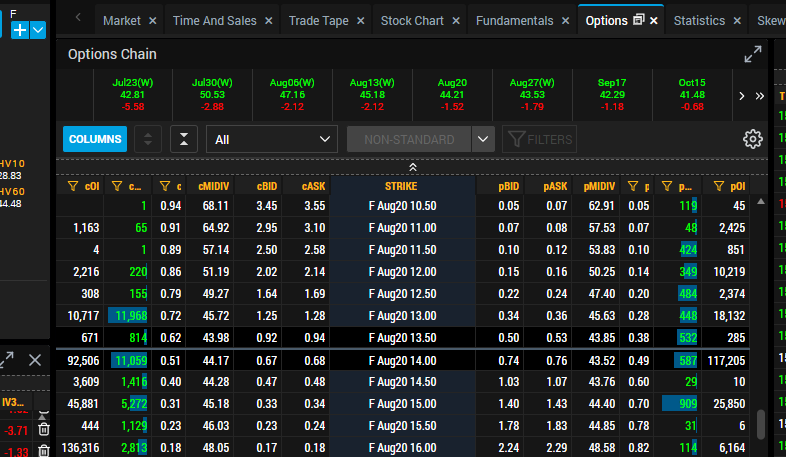Select the Aug13(W) expiration
Image resolution: width=786 pixels, height=457 pixels.
372,95
